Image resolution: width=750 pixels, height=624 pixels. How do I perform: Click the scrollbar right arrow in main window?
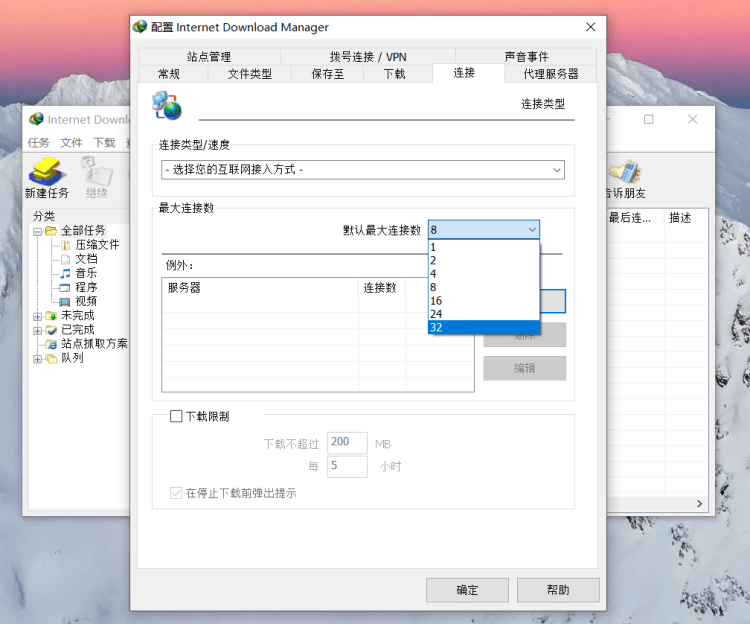[x=700, y=504]
